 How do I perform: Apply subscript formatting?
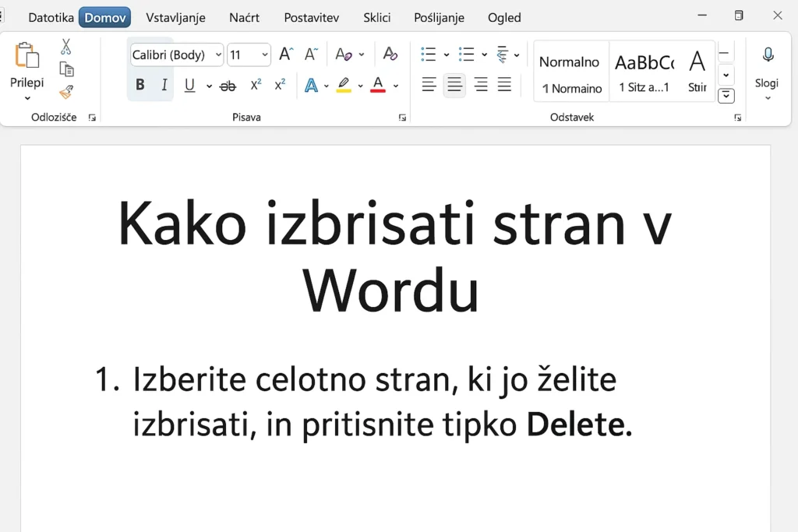click(x=256, y=85)
